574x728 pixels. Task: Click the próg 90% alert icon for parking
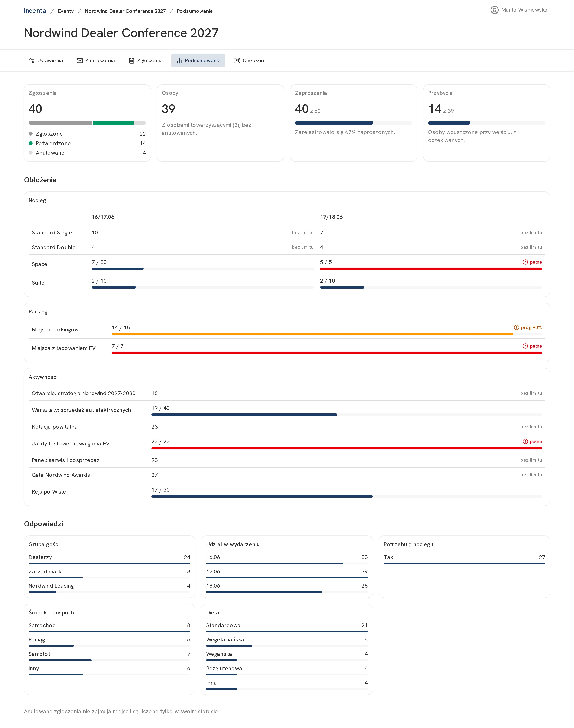click(517, 327)
